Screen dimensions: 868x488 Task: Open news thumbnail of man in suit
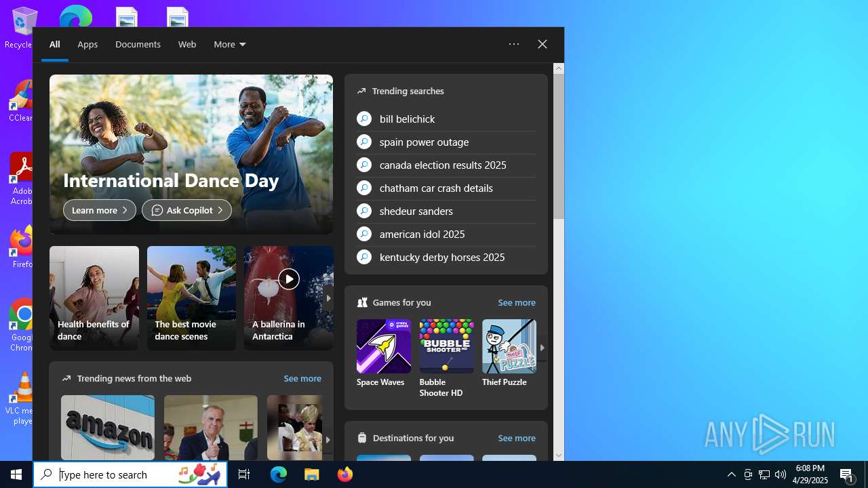click(x=211, y=428)
